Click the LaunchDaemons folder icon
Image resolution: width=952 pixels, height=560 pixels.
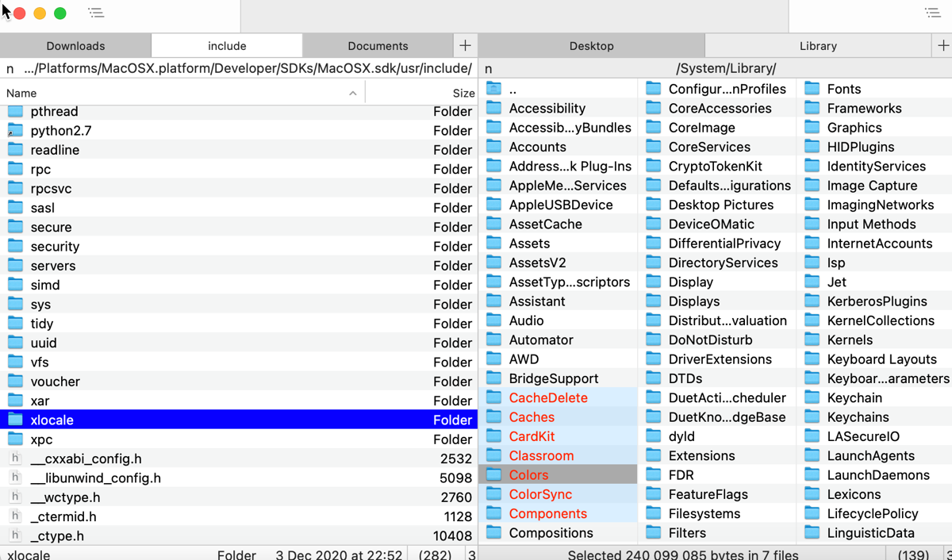click(812, 474)
